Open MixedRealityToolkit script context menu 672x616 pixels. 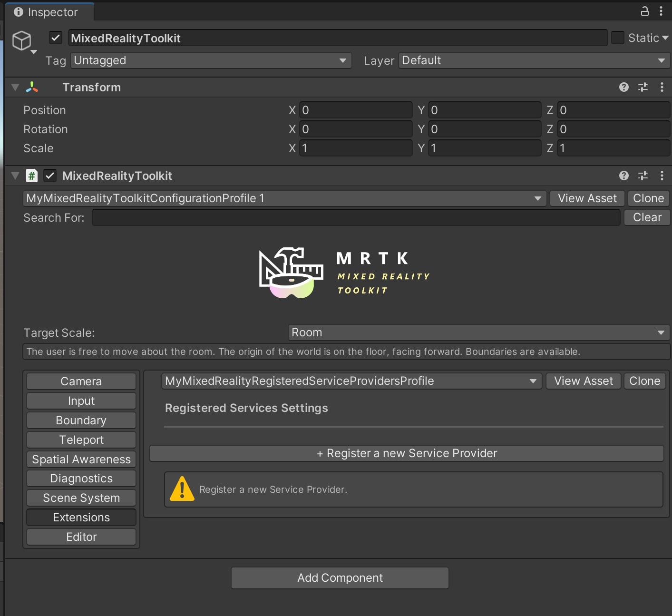tap(662, 176)
